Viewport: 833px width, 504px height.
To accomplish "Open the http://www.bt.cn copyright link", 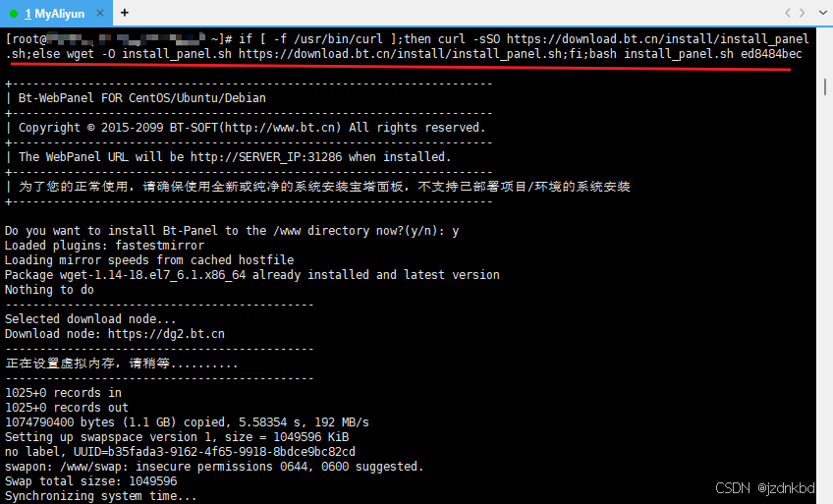I will (x=280, y=128).
